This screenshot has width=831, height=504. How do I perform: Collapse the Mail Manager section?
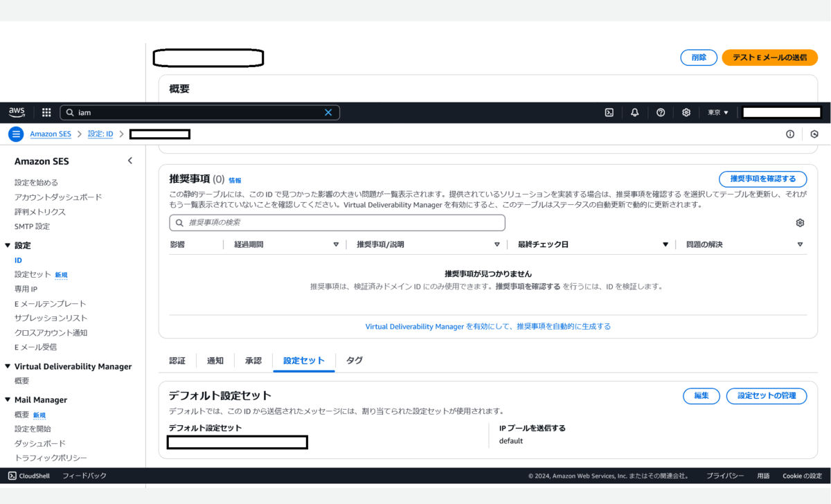point(8,399)
